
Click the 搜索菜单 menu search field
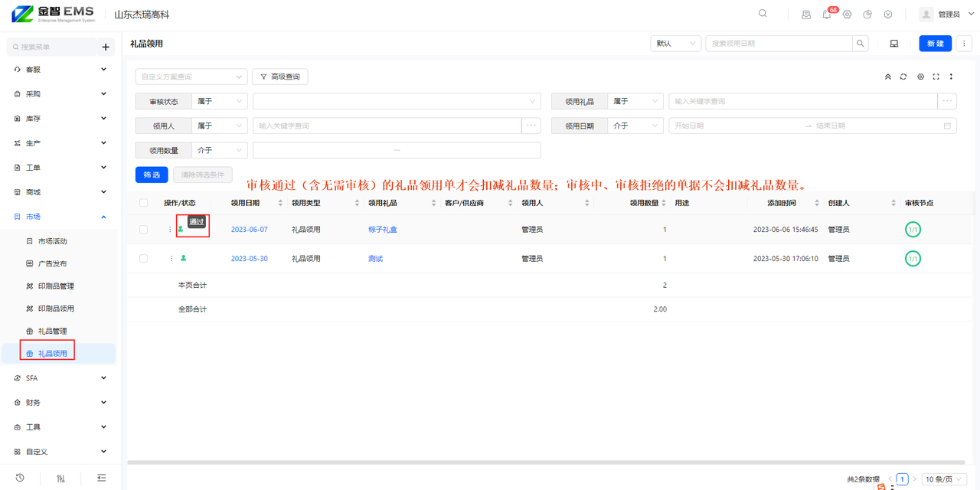pos(51,47)
